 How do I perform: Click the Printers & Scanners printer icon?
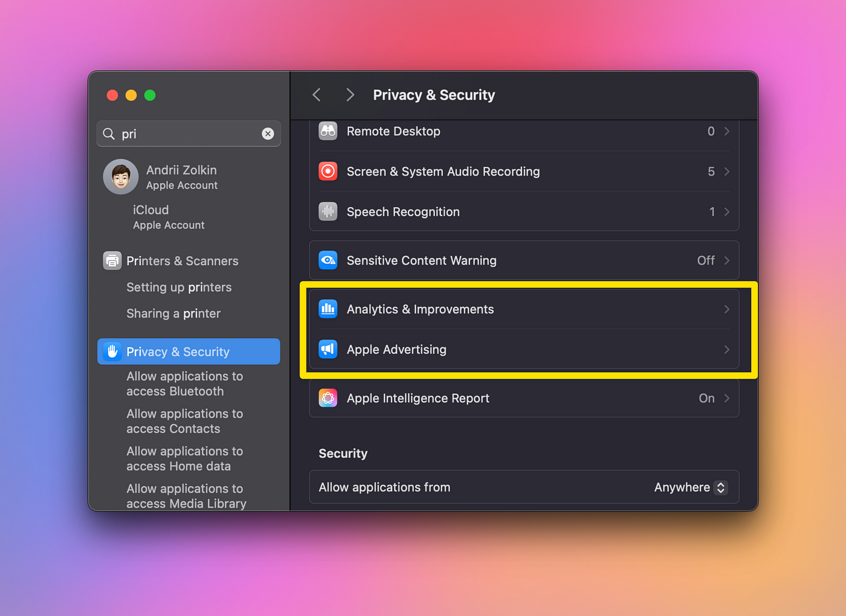point(112,261)
